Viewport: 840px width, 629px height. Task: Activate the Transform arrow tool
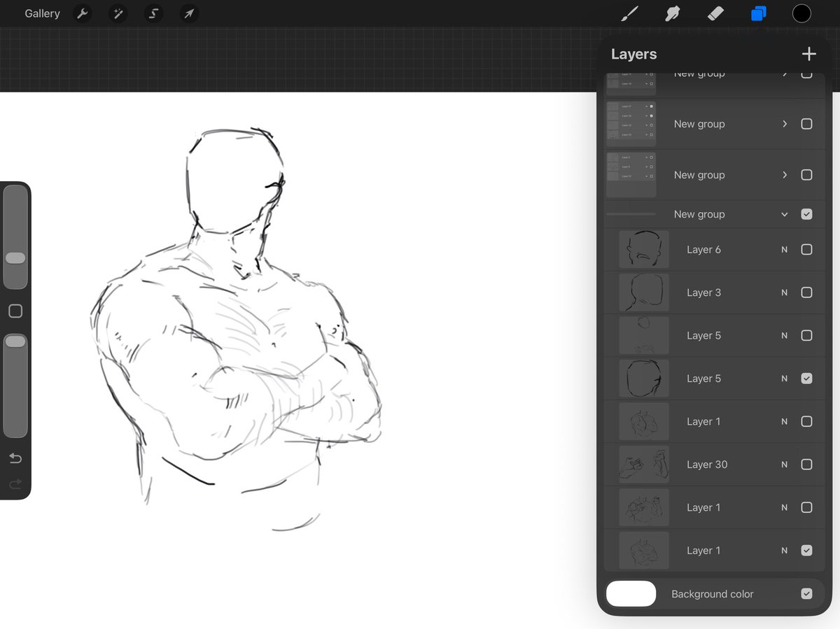[189, 13]
